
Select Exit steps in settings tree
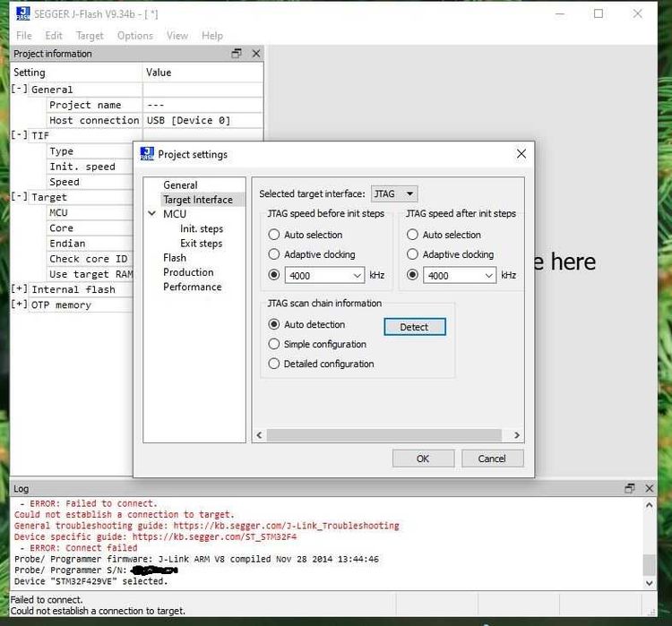click(201, 244)
